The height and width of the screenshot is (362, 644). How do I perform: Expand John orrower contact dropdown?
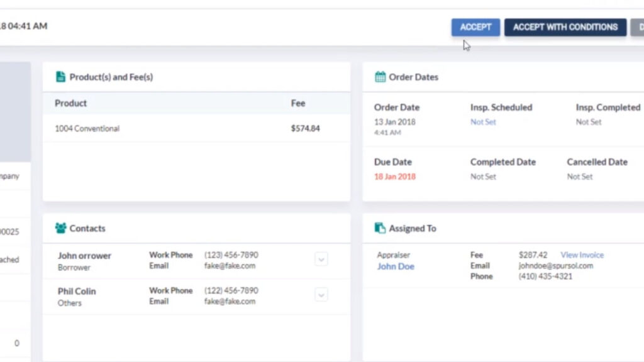point(321,260)
